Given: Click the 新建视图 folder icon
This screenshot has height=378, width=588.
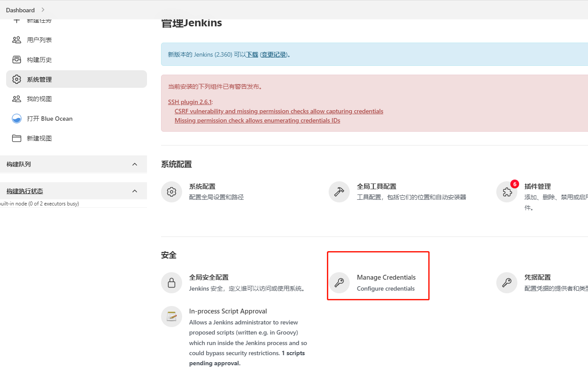Looking at the screenshot, I should pos(17,138).
